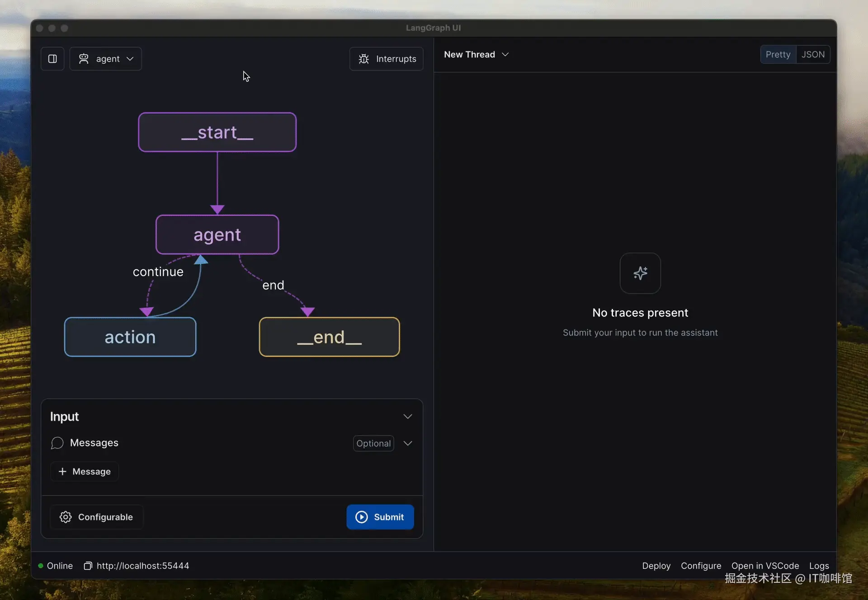868x600 pixels.
Task: Open Deploy in the footer
Action: pos(656,566)
